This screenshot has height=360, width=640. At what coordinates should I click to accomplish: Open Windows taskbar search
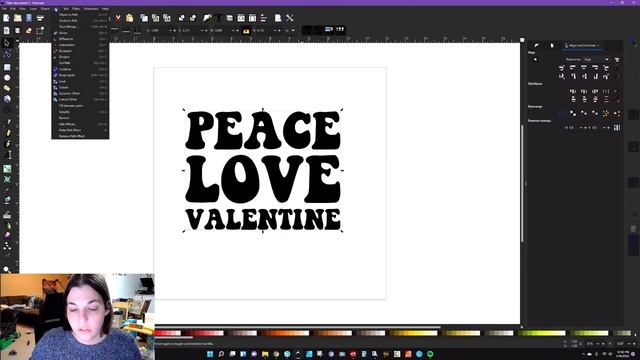221,354
